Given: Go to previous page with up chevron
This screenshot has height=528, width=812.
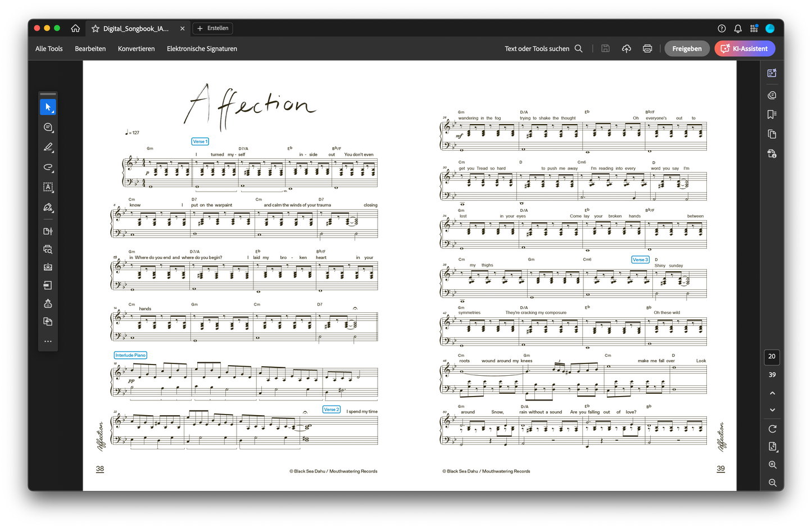Looking at the screenshot, I should 772,393.
